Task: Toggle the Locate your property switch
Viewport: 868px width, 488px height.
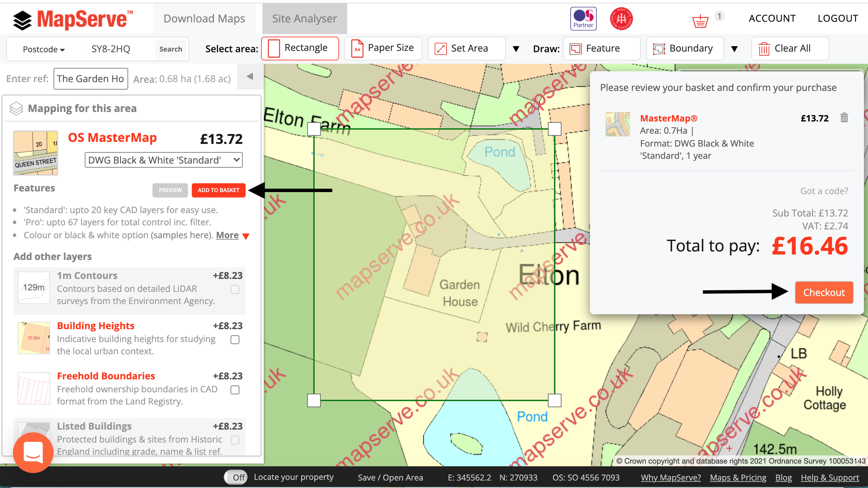Action: coord(236,477)
